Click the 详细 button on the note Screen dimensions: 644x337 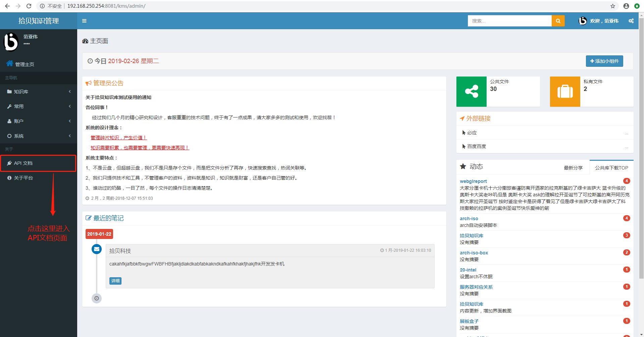115,281
